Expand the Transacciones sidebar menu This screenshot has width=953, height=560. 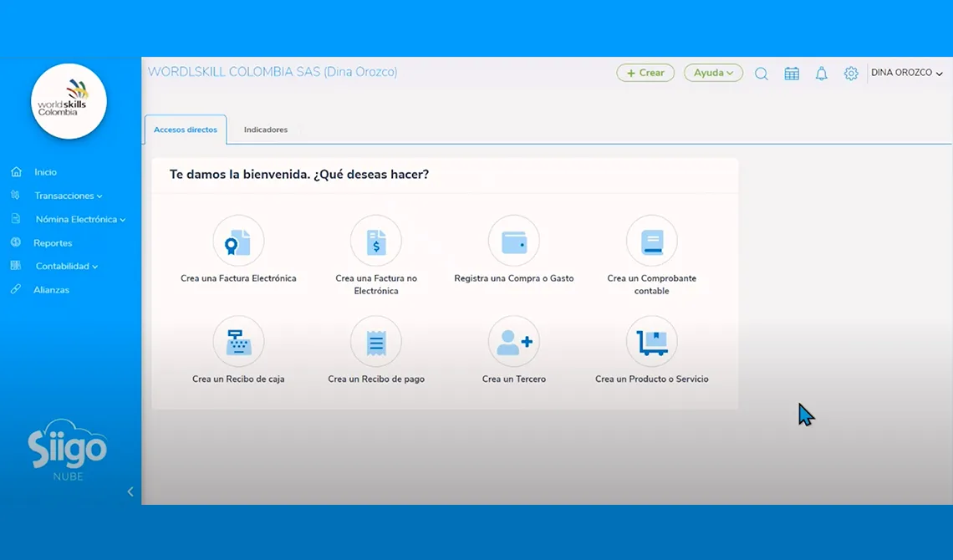68,196
